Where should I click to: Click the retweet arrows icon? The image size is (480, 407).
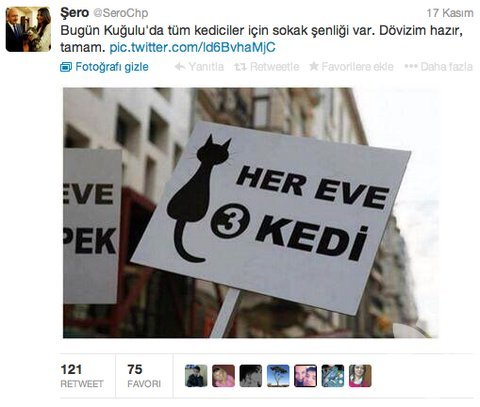point(240,67)
